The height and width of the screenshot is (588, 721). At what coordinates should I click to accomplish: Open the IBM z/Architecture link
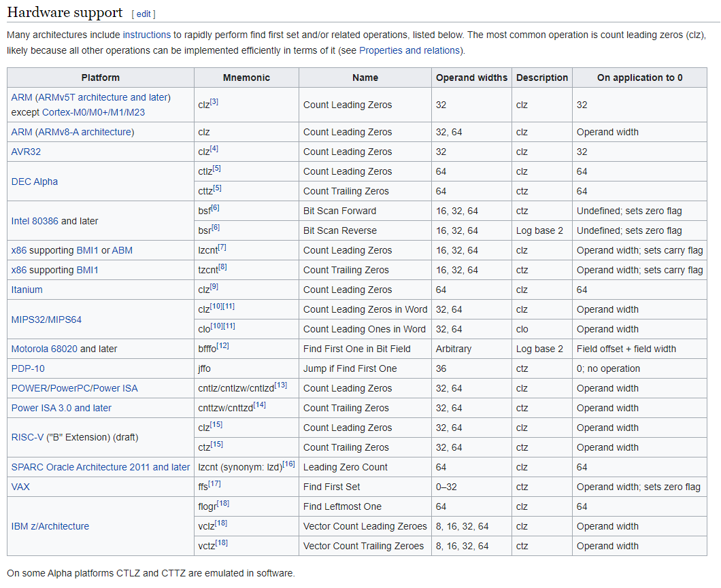tap(50, 527)
